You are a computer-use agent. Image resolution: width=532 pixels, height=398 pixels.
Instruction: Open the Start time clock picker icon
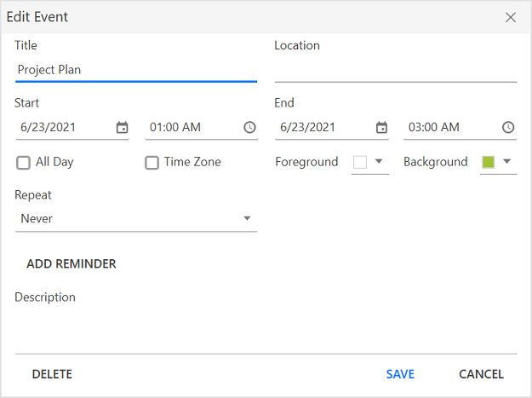[x=249, y=127]
